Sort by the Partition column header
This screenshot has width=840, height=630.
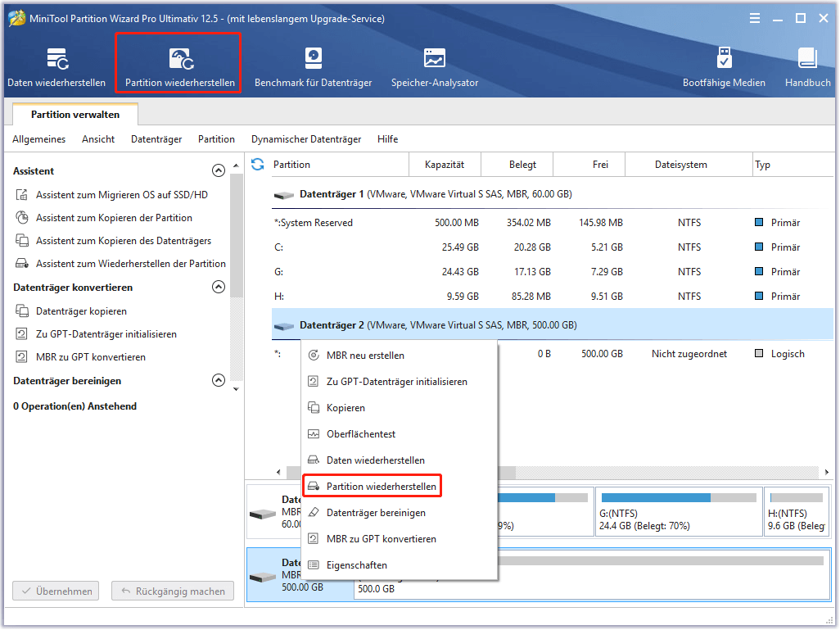click(x=340, y=165)
